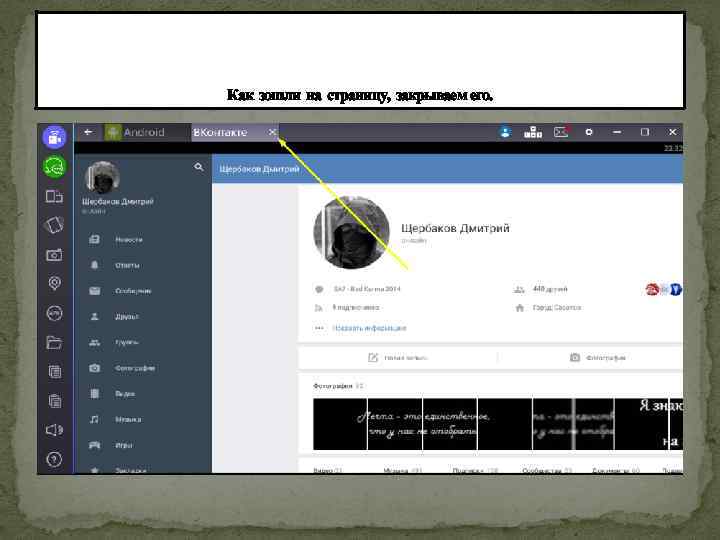
Task: Open the Видео counter in the profile's bottom row
Action: 328,470
